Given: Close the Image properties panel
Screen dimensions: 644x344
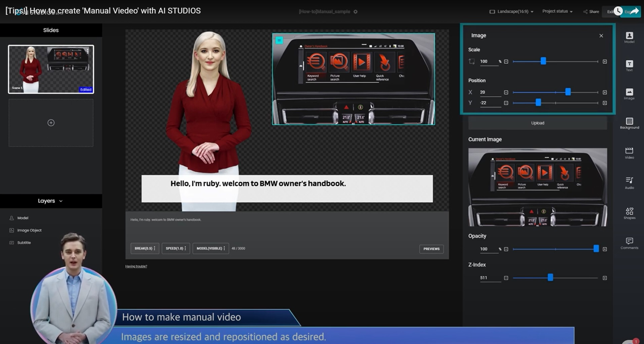Looking at the screenshot, I should pos(601,36).
